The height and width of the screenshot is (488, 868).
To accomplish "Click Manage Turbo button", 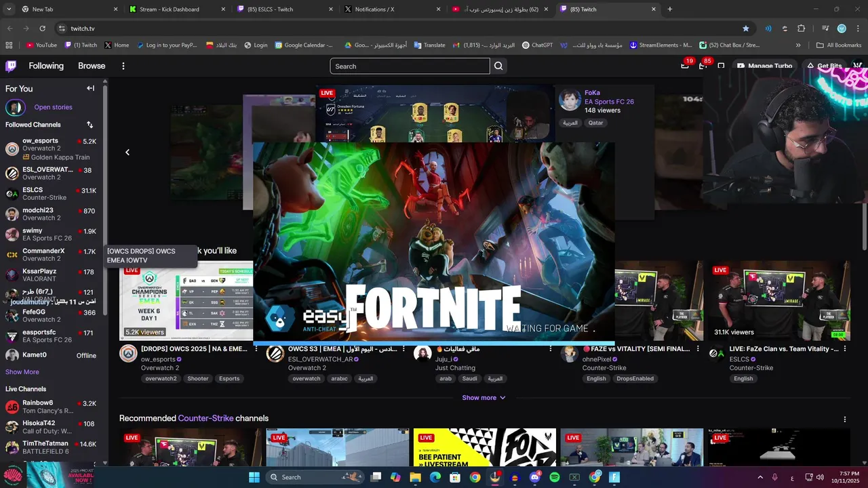I will 765,66.
